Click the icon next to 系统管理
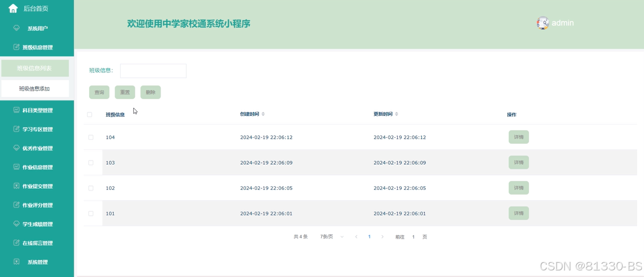This screenshot has width=644, height=277. 17,262
